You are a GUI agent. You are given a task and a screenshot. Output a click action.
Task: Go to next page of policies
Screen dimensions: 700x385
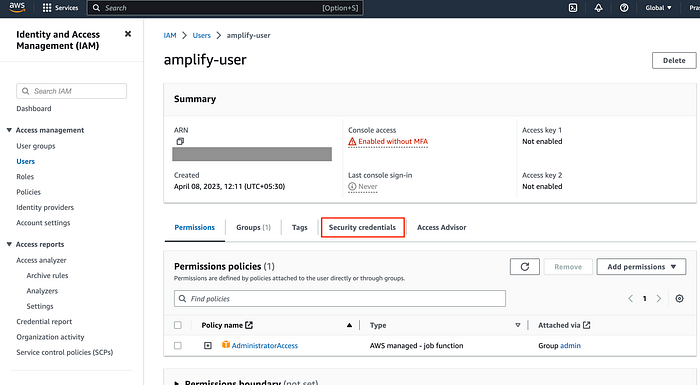tap(659, 298)
